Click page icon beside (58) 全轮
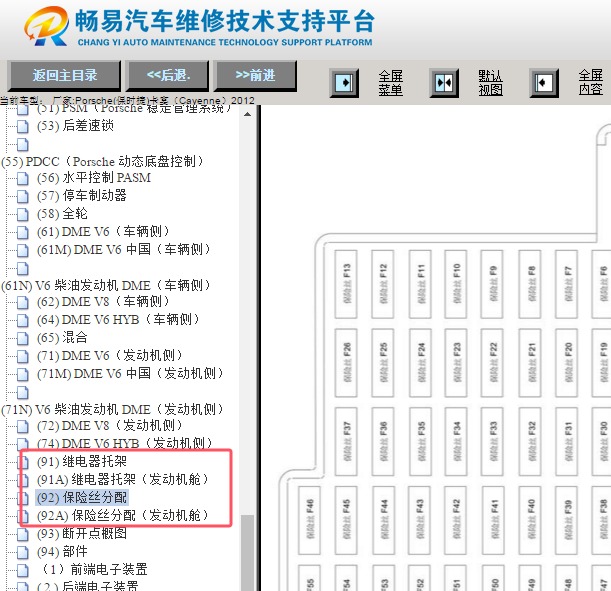Image resolution: width=611 pixels, height=591 pixels. click(x=23, y=214)
